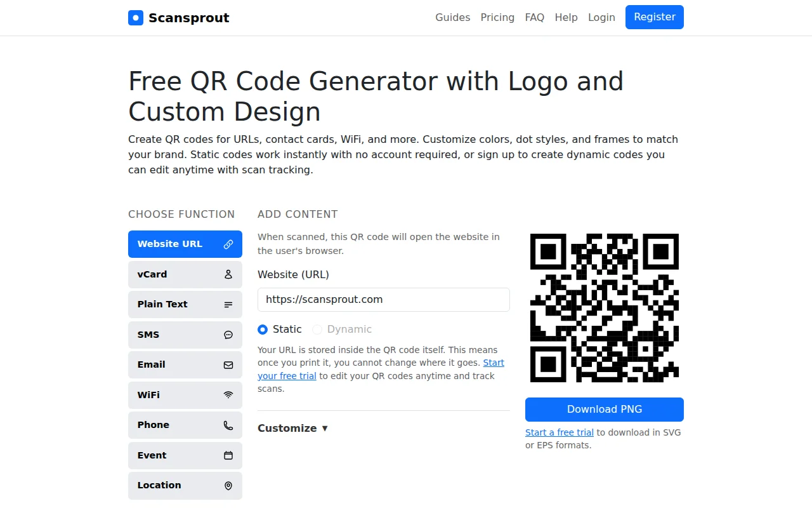Choose the Website URL function
Image resolution: width=812 pixels, height=508 pixels.
pyautogui.click(x=185, y=244)
